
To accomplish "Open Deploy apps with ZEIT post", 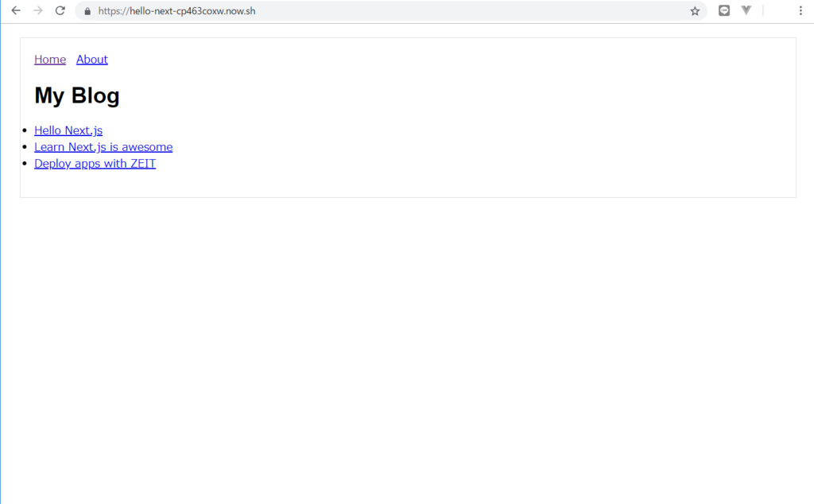I will coord(95,164).
